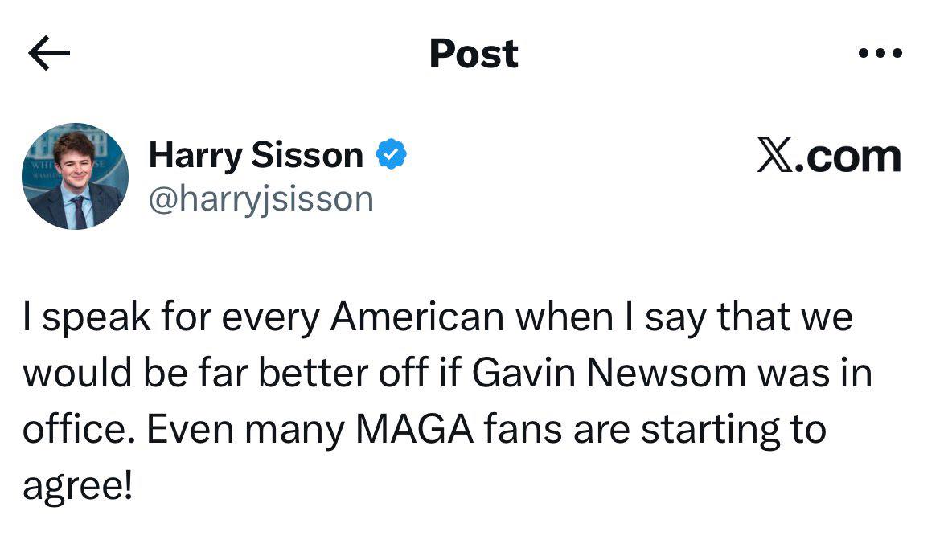
Task: Select the 'Gavin Newsom' name in the post
Action: click(x=609, y=373)
